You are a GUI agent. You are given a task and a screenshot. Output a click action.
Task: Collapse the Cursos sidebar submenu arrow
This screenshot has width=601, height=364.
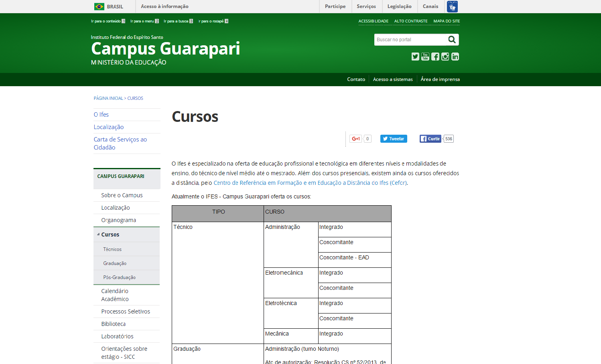[98, 235]
